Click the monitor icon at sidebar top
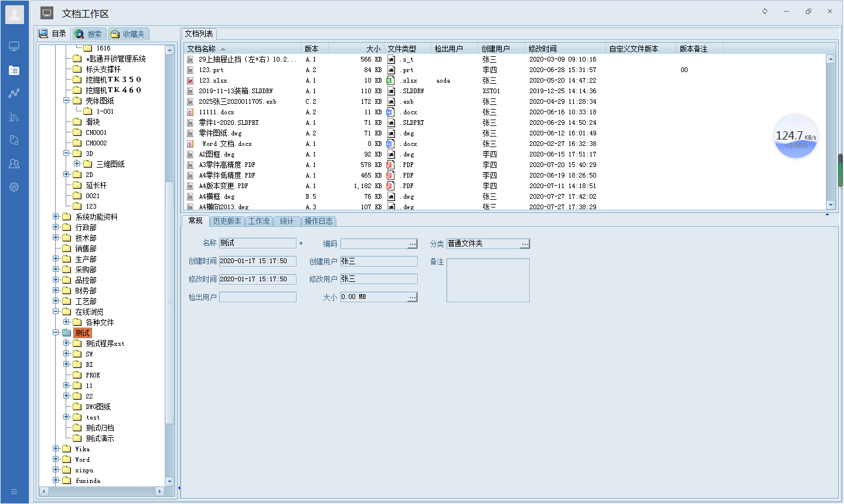The width and height of the screenshot is (844, 504). (x=14, y=46)
